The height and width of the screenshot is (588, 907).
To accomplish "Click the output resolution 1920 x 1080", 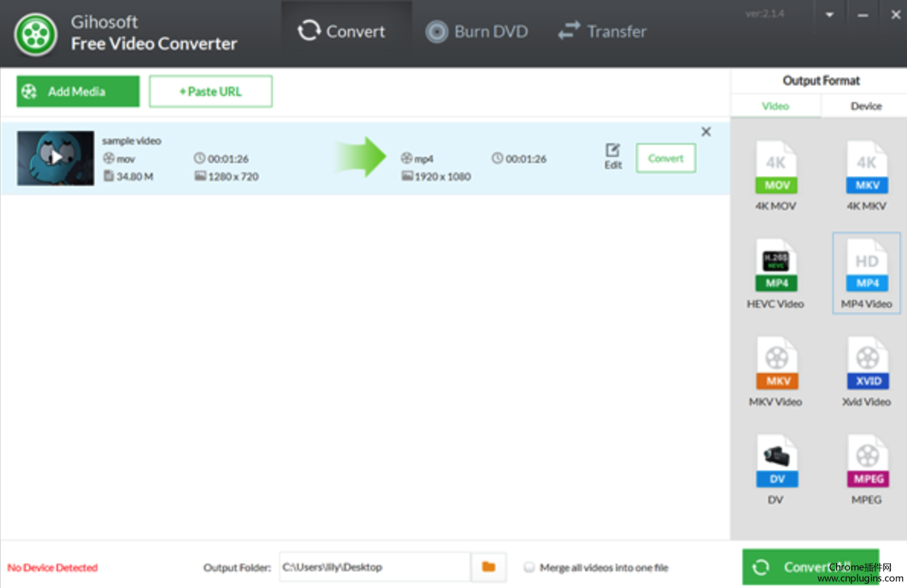I will coord(443,177).
